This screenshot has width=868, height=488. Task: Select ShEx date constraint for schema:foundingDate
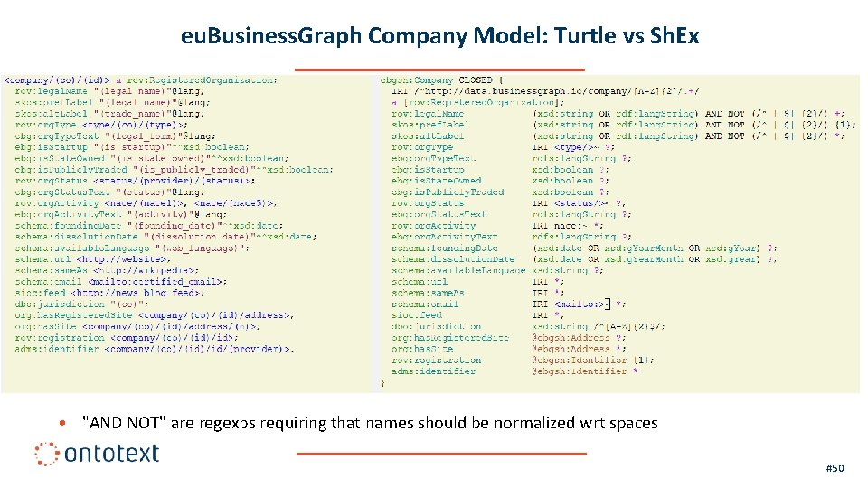[x=655, y=248]
